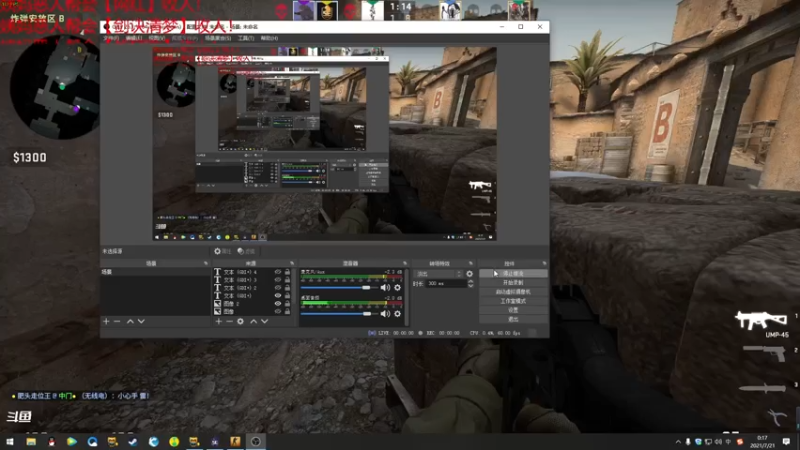Toggle visibility of 图像 2 source

point(278,304)
